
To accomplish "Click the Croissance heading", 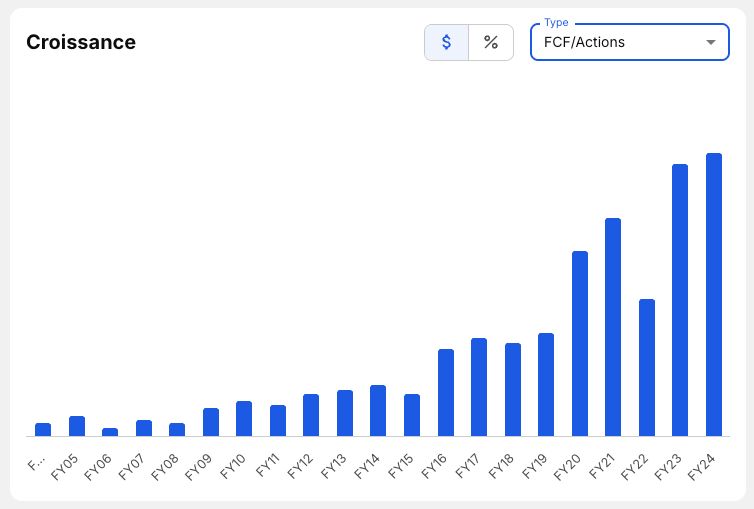I will pos(81,42).
